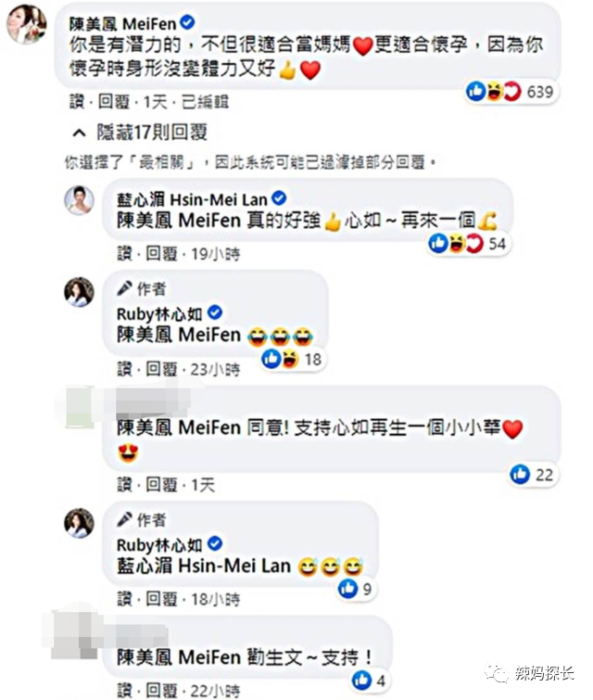The image size is (593, 700).
Task: Collapse the 隱藏17則回覆 replies chevron
Action: 79,133
